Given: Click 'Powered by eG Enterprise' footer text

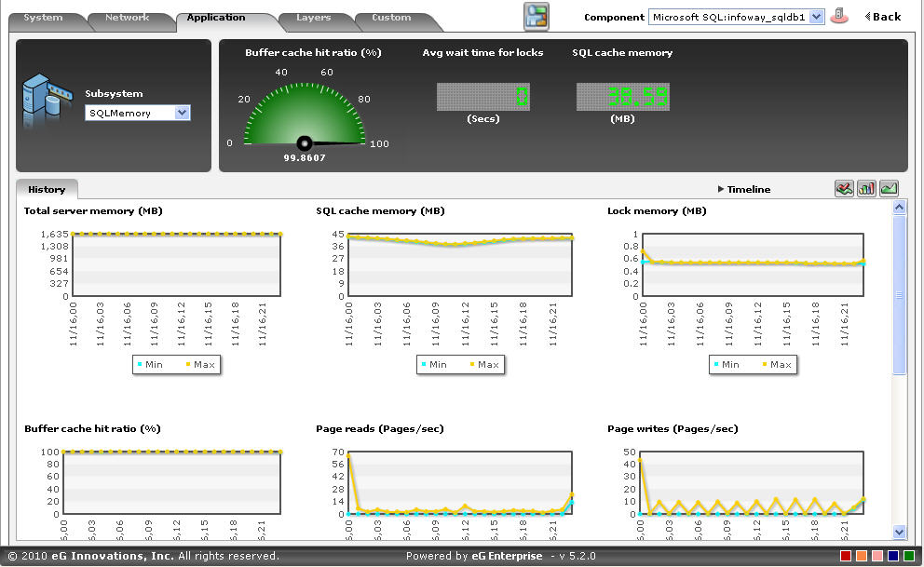Looking at the screenshot, I should 474,556.
